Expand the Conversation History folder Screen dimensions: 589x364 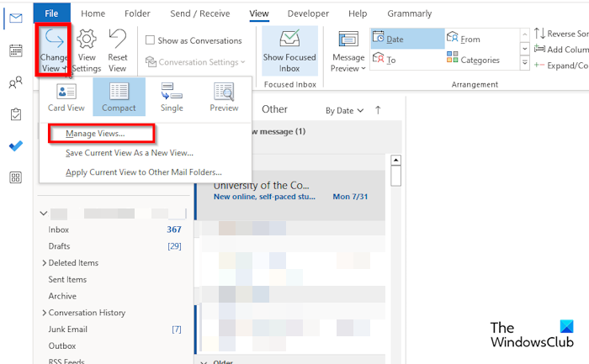coord(44,313)
